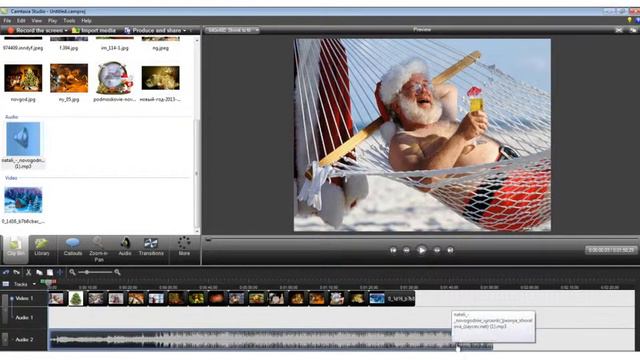Click the preview playhead scrub bar

tap(420, 240)
